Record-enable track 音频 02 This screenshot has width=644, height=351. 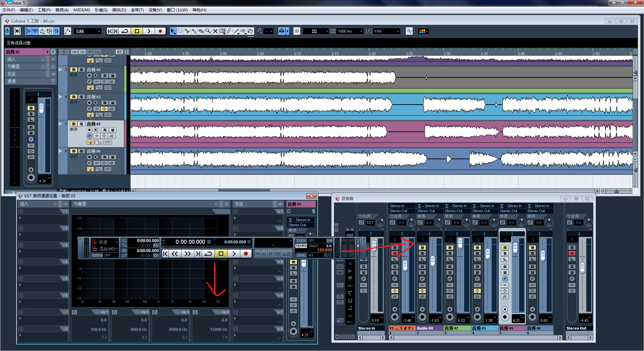89,76
